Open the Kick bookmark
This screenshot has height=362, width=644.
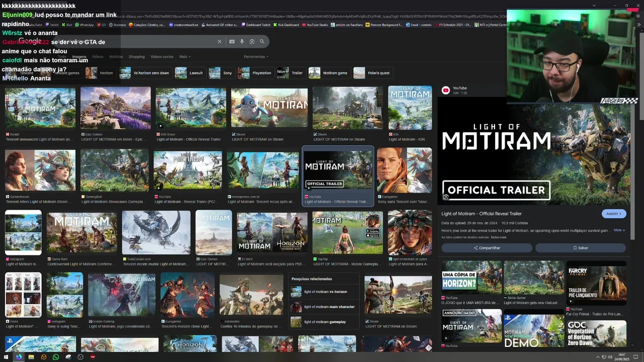click(x=67, y=25)
